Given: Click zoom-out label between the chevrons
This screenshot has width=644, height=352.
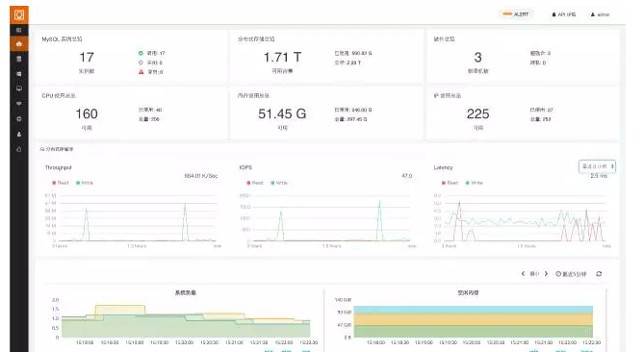Looking at the screenshot, I should pos(534,274).
